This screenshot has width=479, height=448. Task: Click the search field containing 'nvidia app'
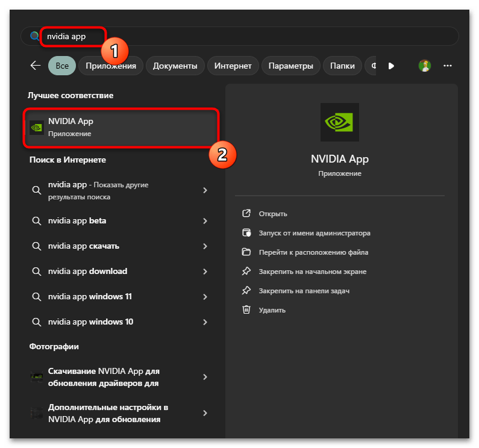tap(240, 36)
